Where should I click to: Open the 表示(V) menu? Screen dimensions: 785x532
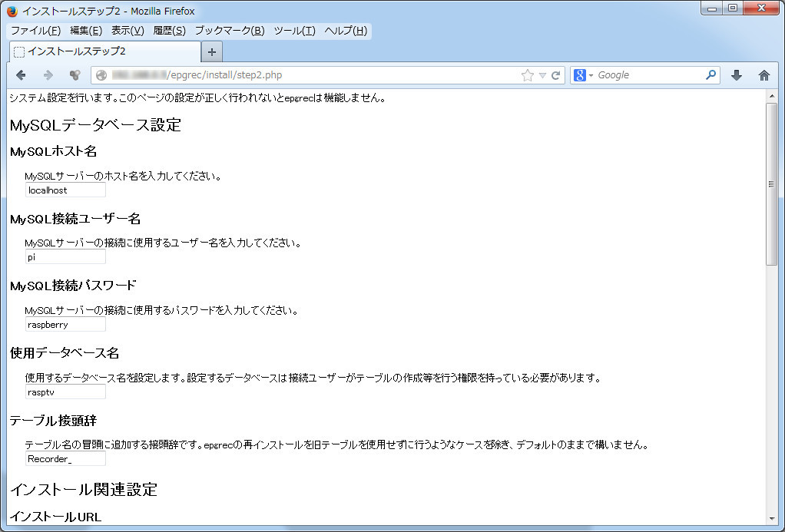[128, 31]
